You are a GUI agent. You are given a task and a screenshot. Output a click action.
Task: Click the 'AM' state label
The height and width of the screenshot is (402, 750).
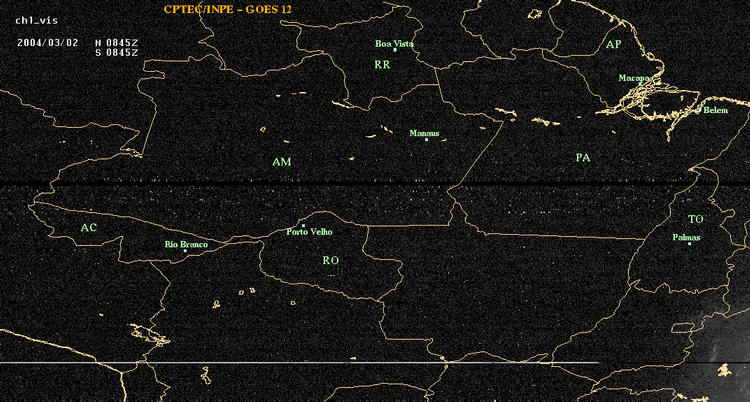[282, 162]
